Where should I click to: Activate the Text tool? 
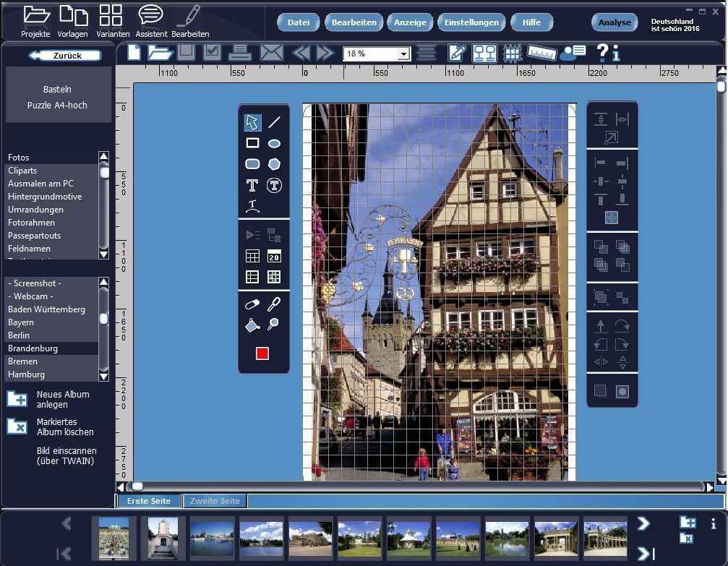(x=252, y=185)
